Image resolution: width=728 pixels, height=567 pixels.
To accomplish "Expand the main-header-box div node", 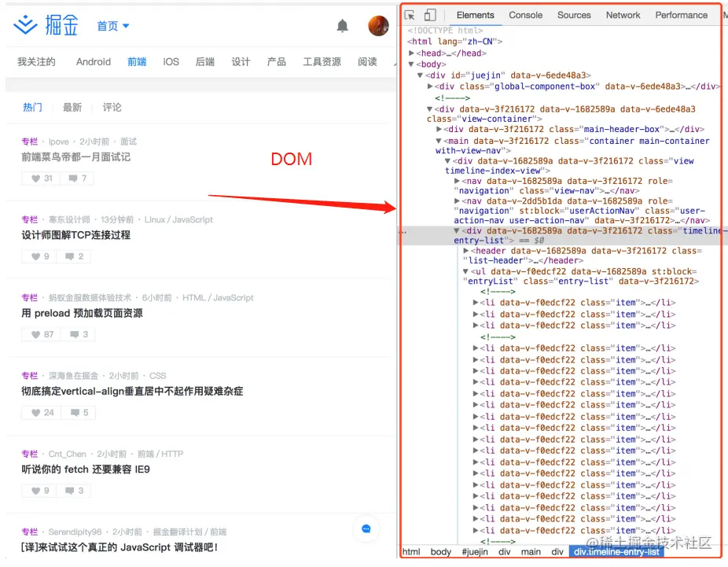I will (439, 129).
